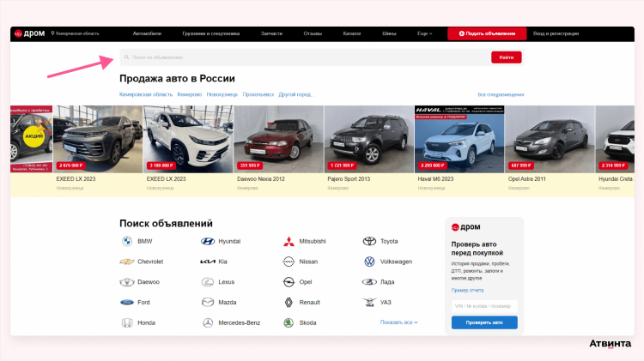This screenshot has width=644, height=361.
Task: Click the Drom logo in the check-car widget
Action: [x=465, y=227]
